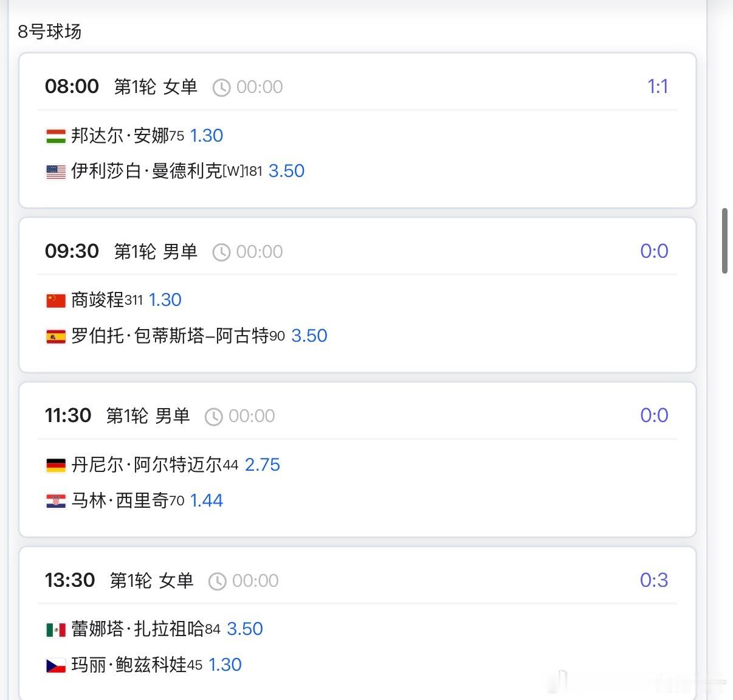Click the Spain flag beside 罗伯托·包蒂斯塔-阿古特

coord(56,336)
